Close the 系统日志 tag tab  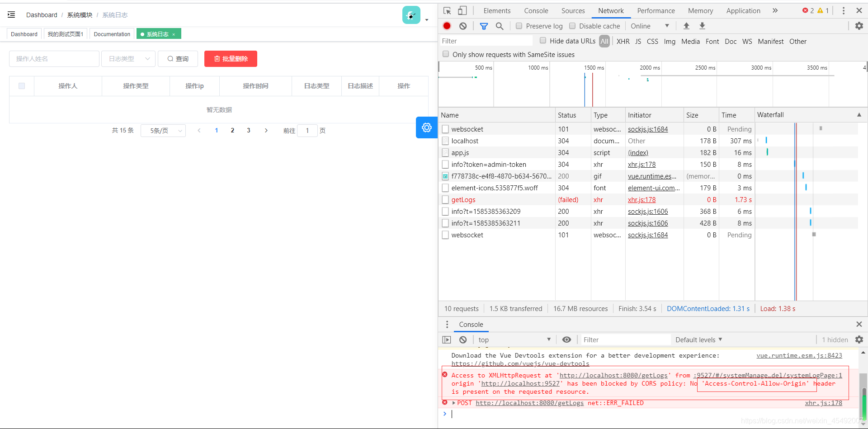pyautogui.click(x=174, y=34)
